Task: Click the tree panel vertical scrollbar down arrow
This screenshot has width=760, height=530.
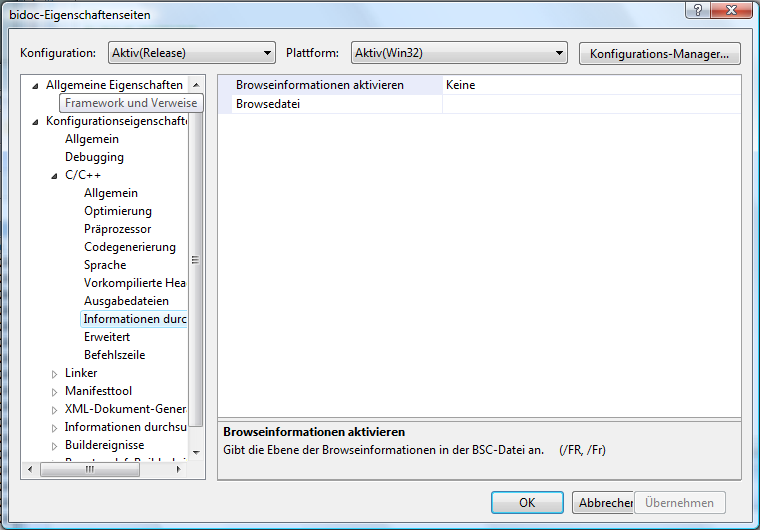Action: [x=196, y=452]
